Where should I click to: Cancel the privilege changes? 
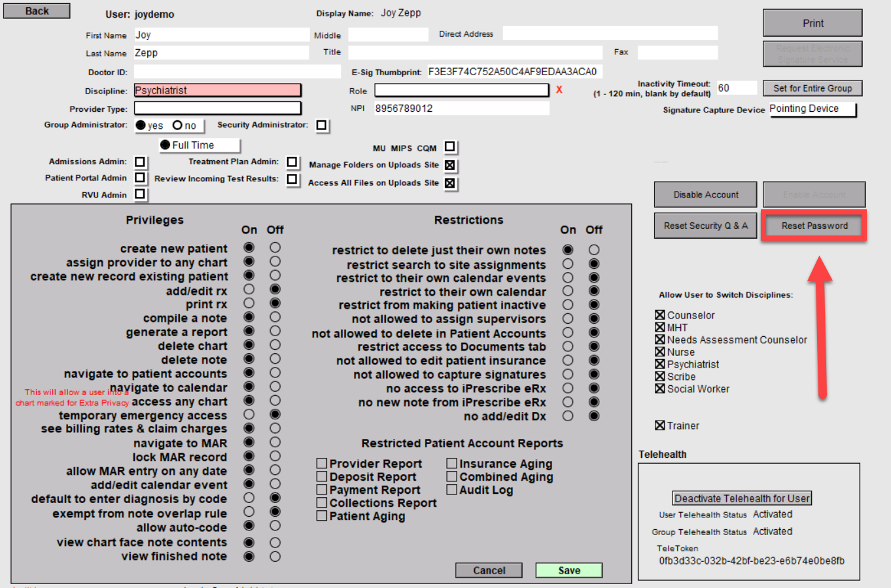[x=489, y=570]
